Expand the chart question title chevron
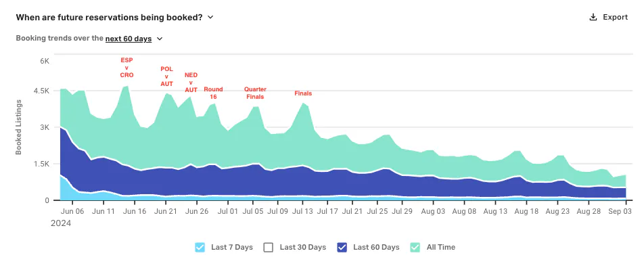 tap(210, 18)
